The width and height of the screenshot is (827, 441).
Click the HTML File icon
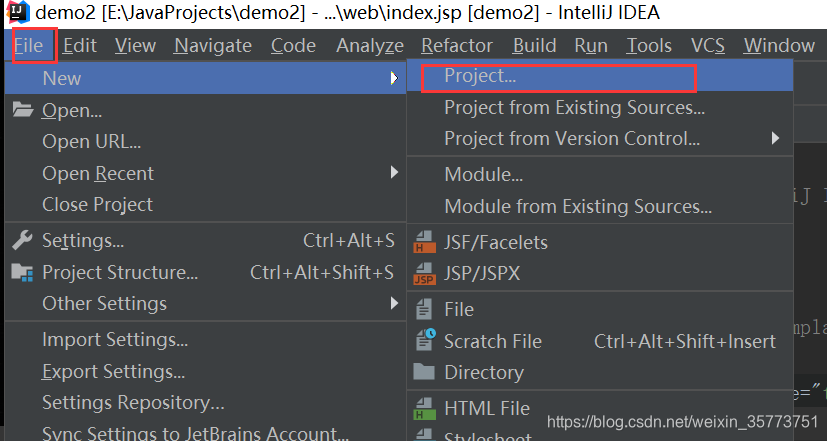pyautogui.click(x=425, y=408)
